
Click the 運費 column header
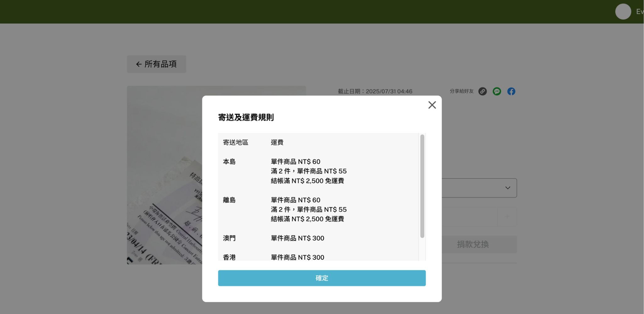(x=277, y=142)
